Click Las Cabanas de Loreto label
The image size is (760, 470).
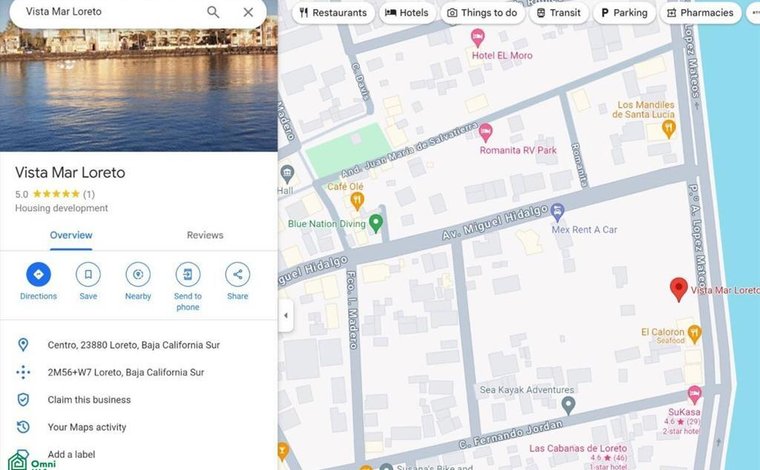(x=578, y=449)
